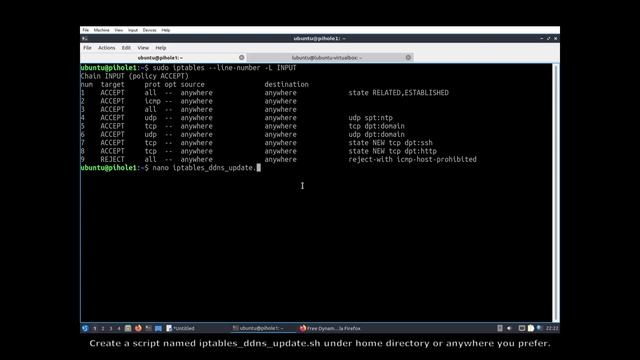Open VirtualBox View menu

(118, 30)
